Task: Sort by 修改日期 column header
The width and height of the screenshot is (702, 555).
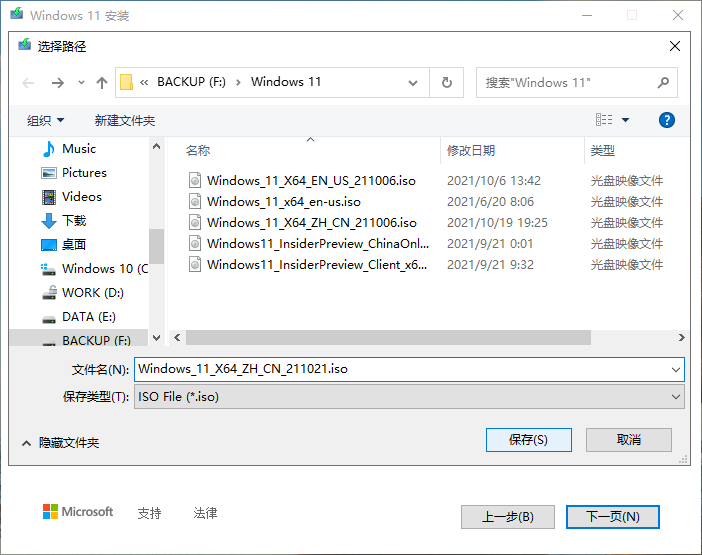Action: (471, 150)
